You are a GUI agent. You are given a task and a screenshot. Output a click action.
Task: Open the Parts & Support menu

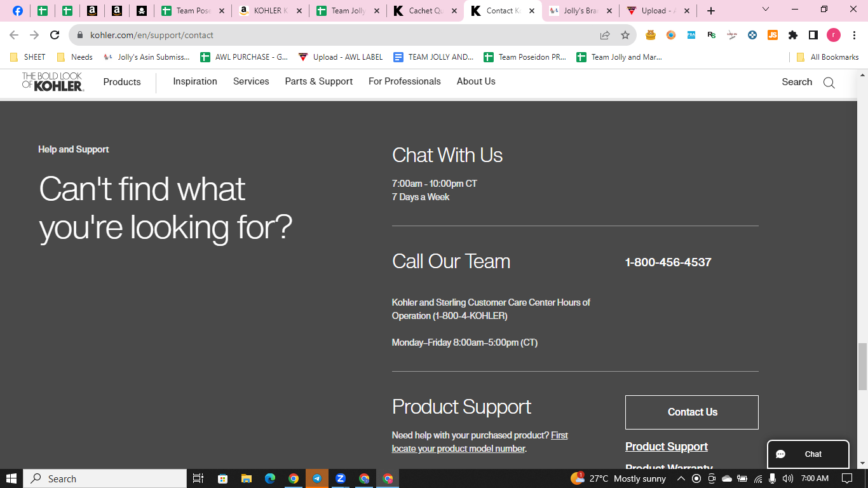(x=319, y=81)
